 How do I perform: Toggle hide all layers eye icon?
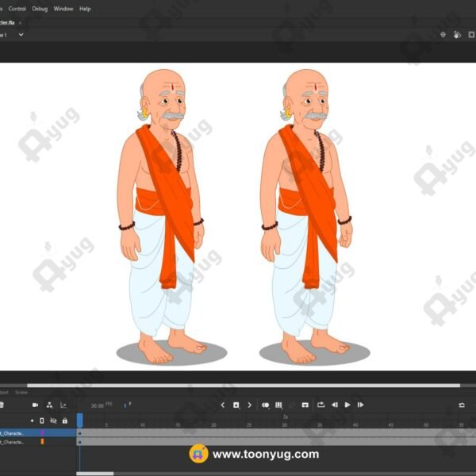point(53,420)
